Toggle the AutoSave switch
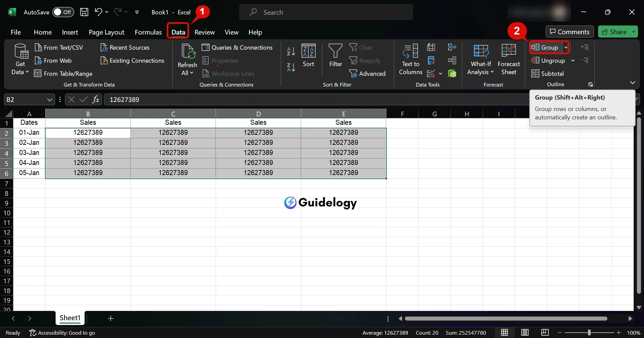This screenshot has width=644, height=338. click(x=63, y=12)
